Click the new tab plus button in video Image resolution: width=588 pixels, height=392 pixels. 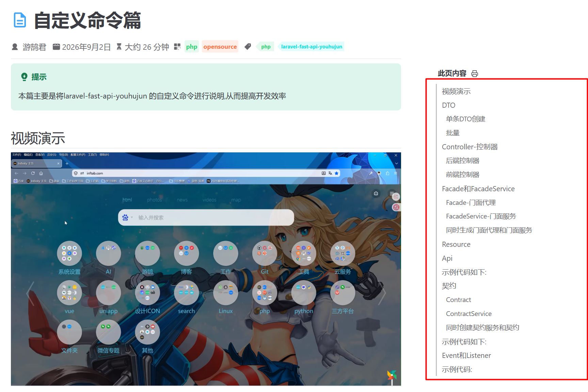(x=67, y=164)
